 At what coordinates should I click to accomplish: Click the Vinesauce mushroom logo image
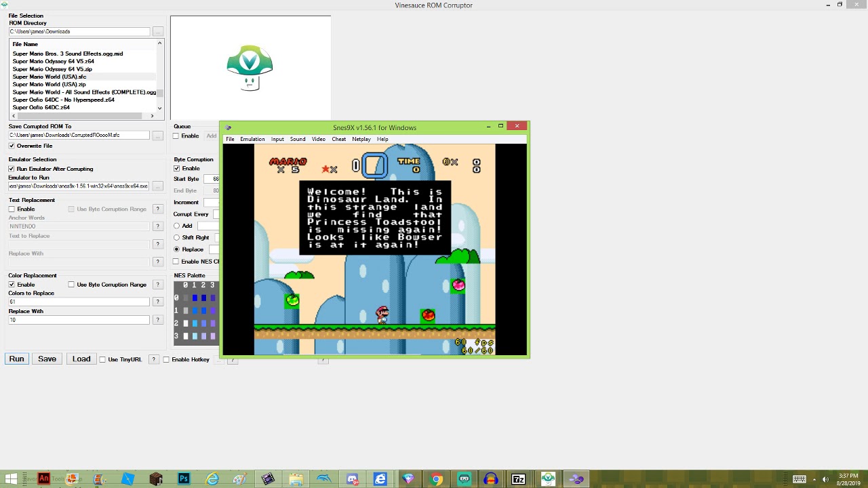click(x=250, y=68)
